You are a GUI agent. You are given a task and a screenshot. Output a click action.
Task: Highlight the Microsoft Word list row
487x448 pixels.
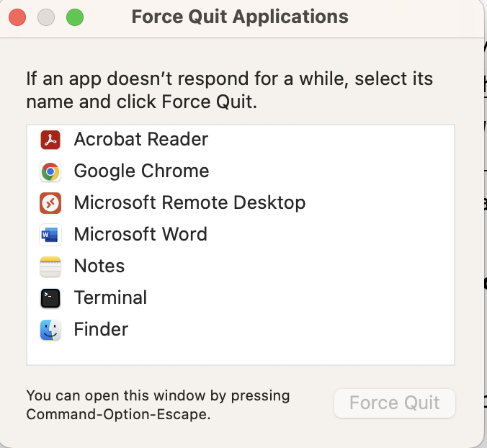click(241, 234)
